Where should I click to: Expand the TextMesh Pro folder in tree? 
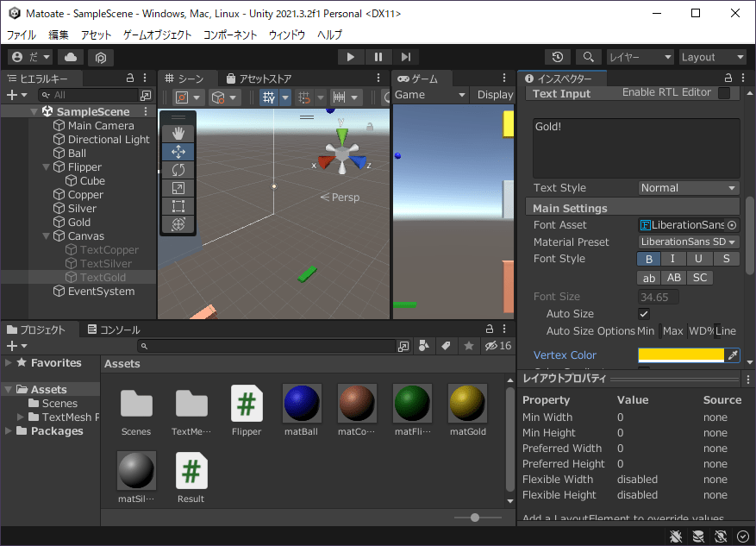20,417
